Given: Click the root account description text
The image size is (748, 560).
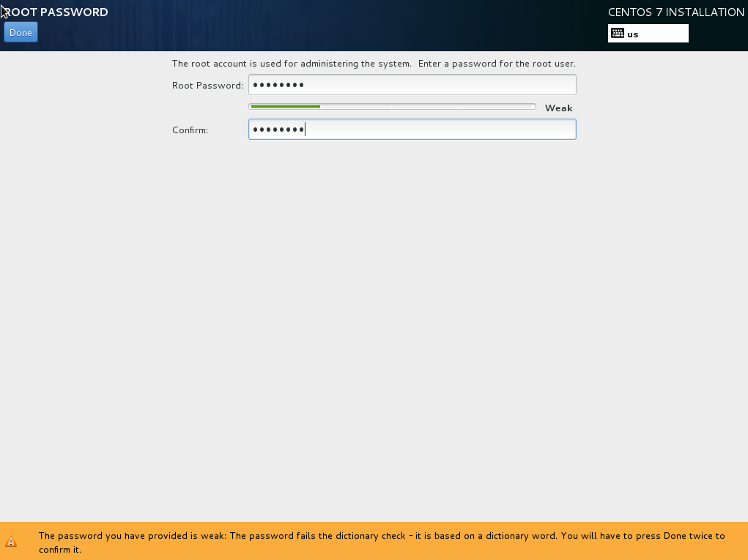Looking at the screenshot, I should 374,63.
